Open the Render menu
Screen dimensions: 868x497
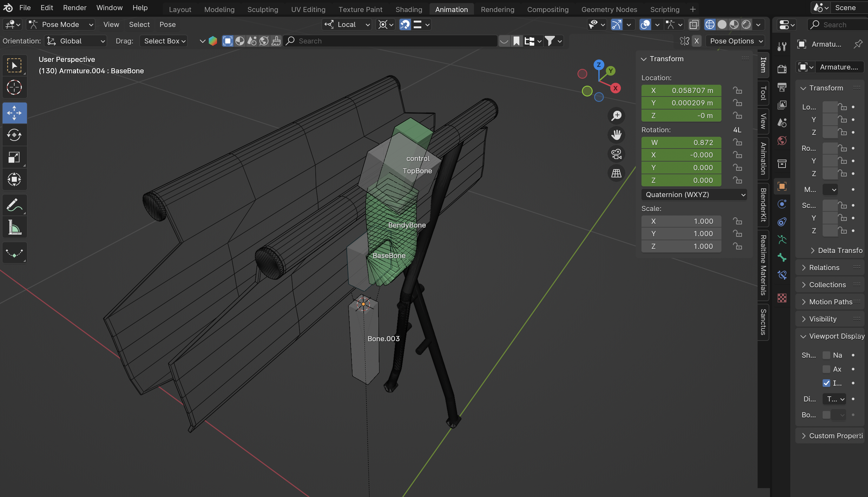click(x=75, y=8)
